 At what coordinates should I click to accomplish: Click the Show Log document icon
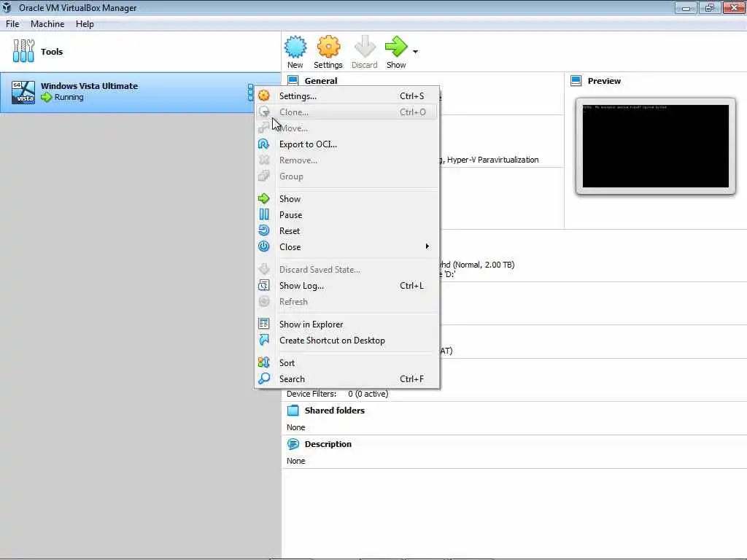tap(264, 285)
